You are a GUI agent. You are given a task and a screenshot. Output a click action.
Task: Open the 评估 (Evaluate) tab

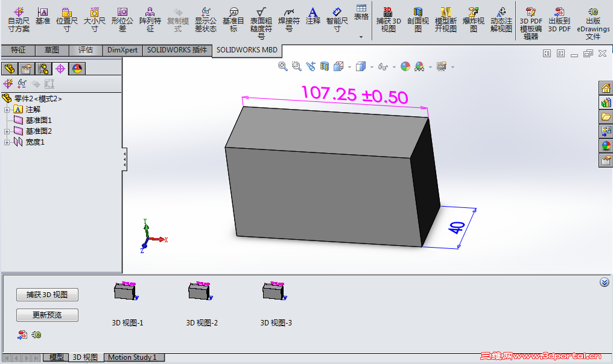tap(85, 50)
